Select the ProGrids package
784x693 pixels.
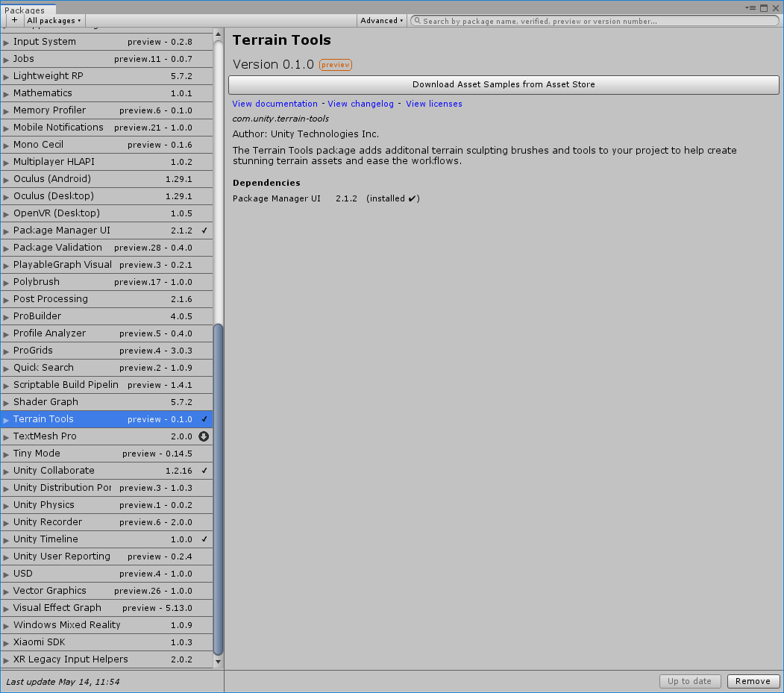(107, 351)
